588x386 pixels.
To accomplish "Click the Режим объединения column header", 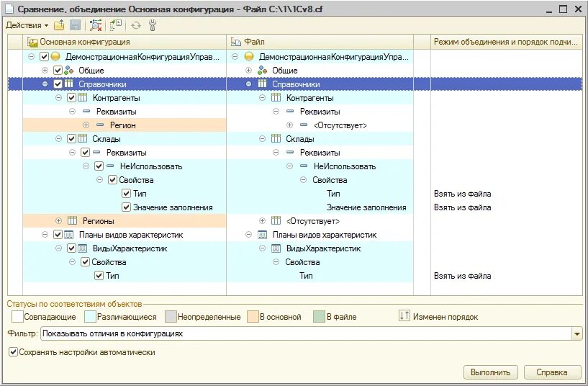I will click(506, 42).
